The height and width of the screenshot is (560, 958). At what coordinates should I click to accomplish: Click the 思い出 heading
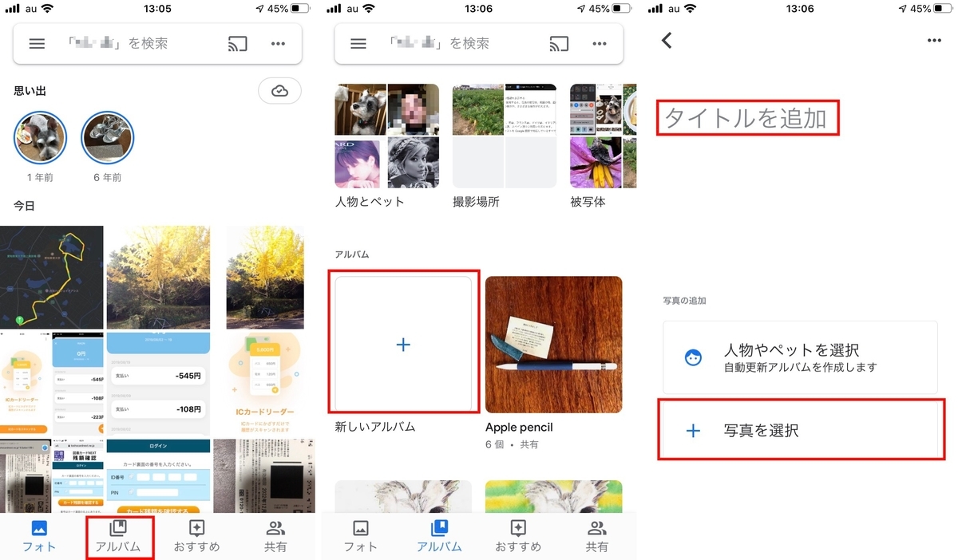[x=30, y=91]
